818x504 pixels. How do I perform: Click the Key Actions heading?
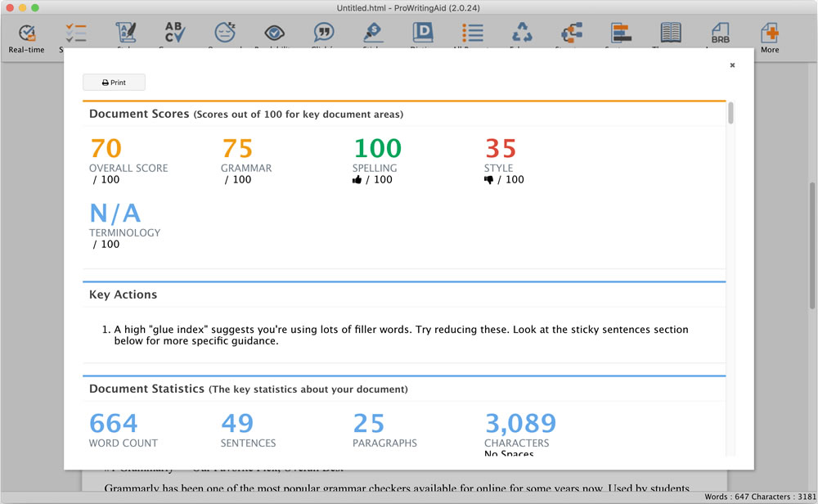tap(124, 295)
